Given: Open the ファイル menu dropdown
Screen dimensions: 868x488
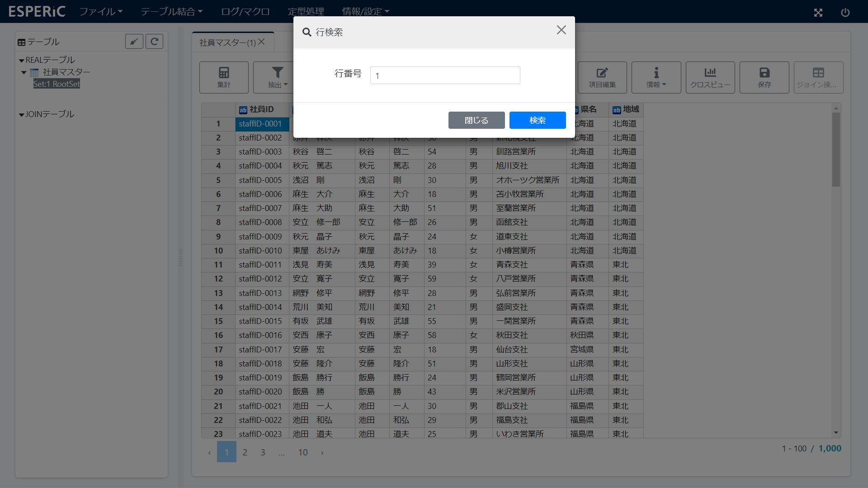Looking at the screenshot, I should [100, 11].
